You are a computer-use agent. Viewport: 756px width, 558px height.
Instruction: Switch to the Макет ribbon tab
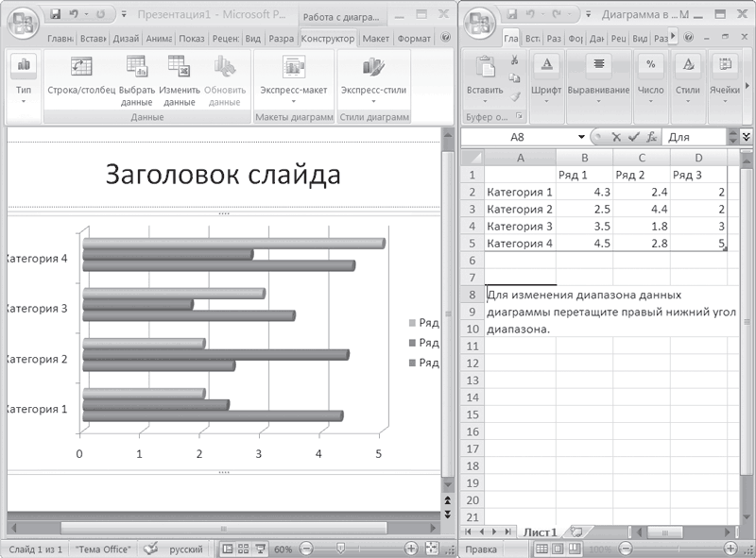375,39
